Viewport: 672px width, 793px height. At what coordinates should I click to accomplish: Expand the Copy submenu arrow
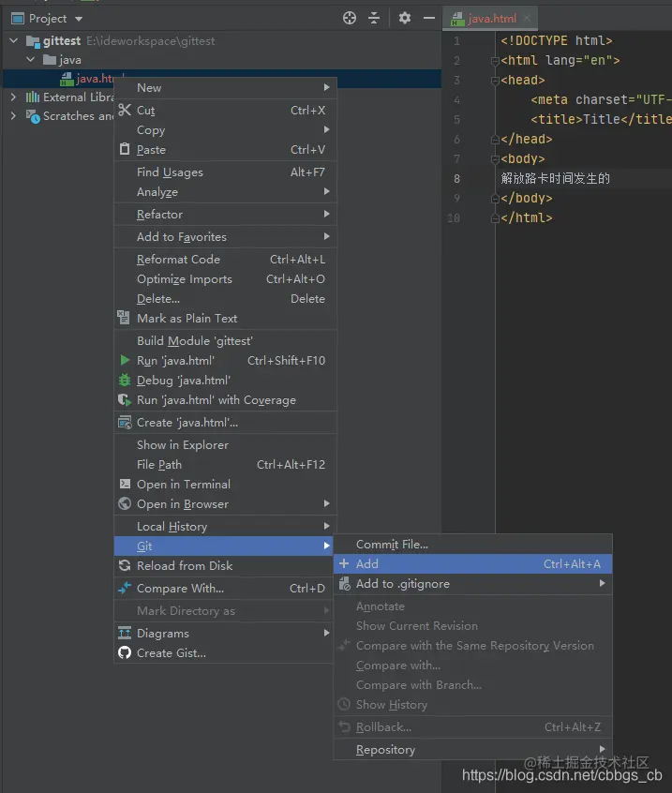[327, 129]
